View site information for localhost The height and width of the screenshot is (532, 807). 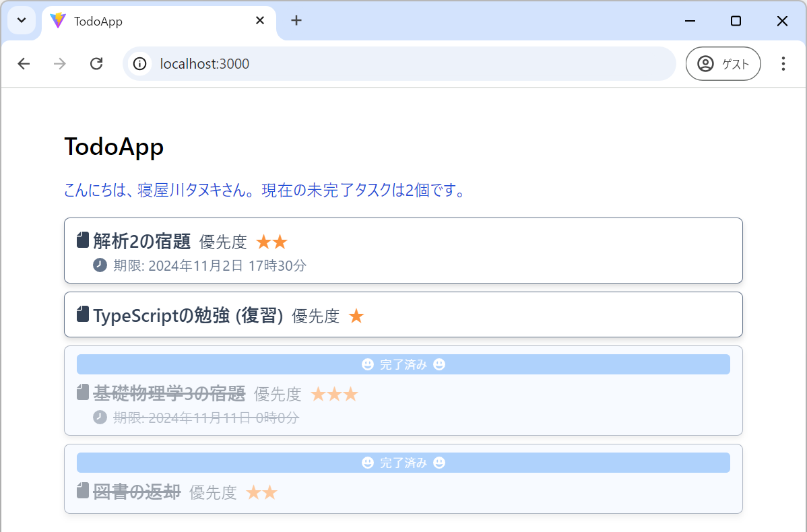[139, 63]
